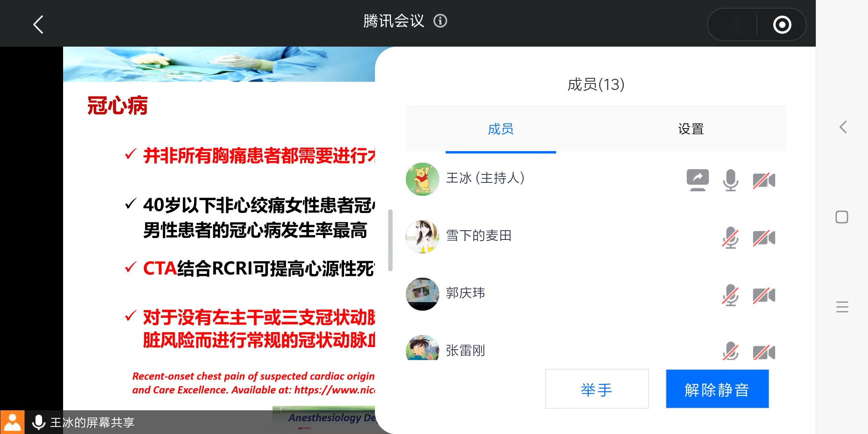
Task: Toggle muted microphone for 雪下的麦田
Action: (x=731, y=238)
